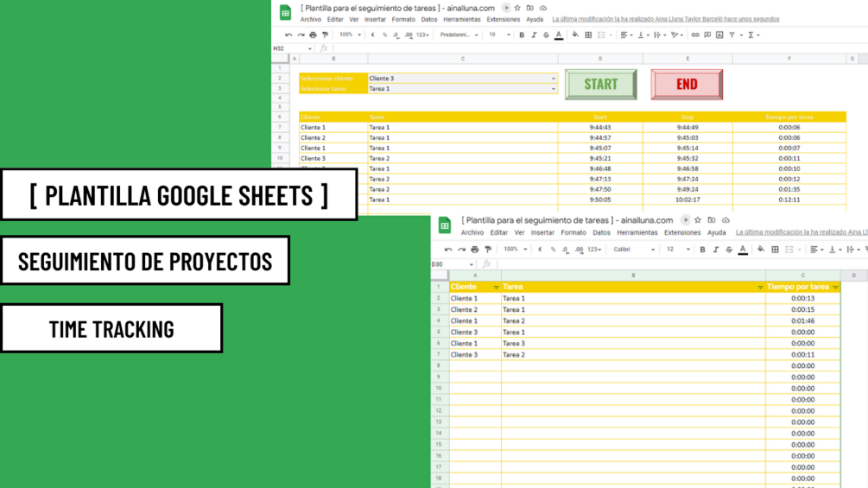868x488 pixels.
Task: Open Cliente column filter arrow in lower sheet
Action: tap(496, 287)
